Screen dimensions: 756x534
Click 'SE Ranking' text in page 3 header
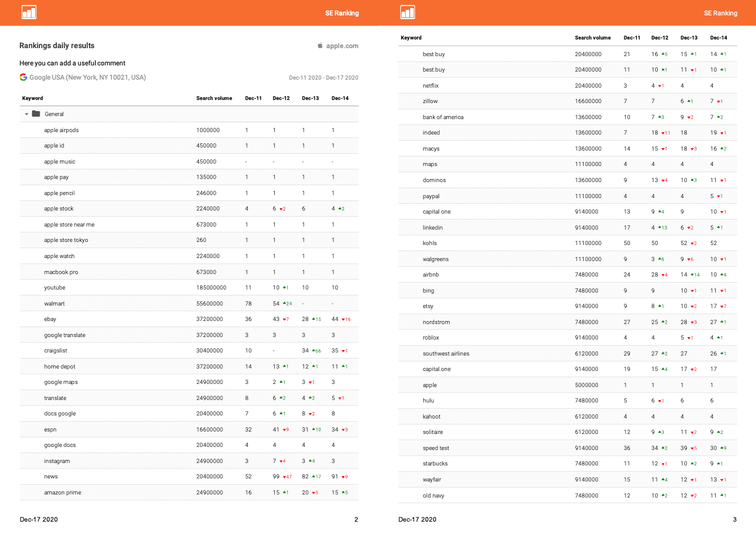pyautogui.click(x=721, y=13)
